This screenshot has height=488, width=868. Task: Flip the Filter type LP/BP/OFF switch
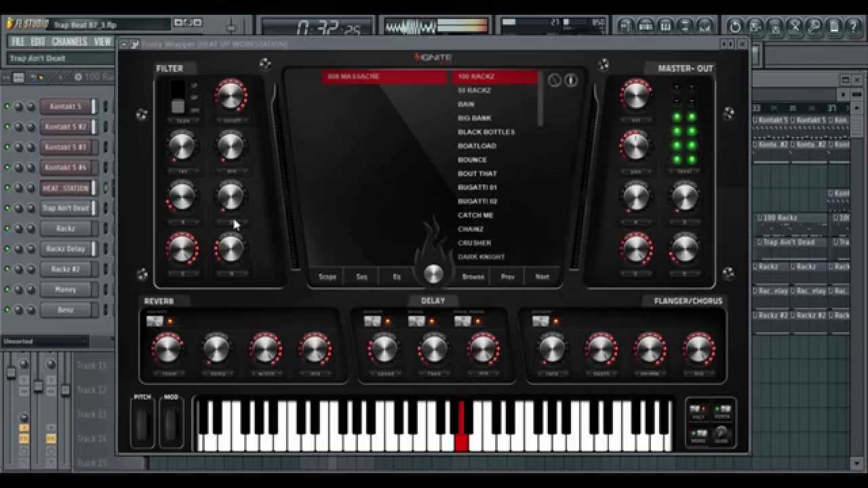[178, 97]
